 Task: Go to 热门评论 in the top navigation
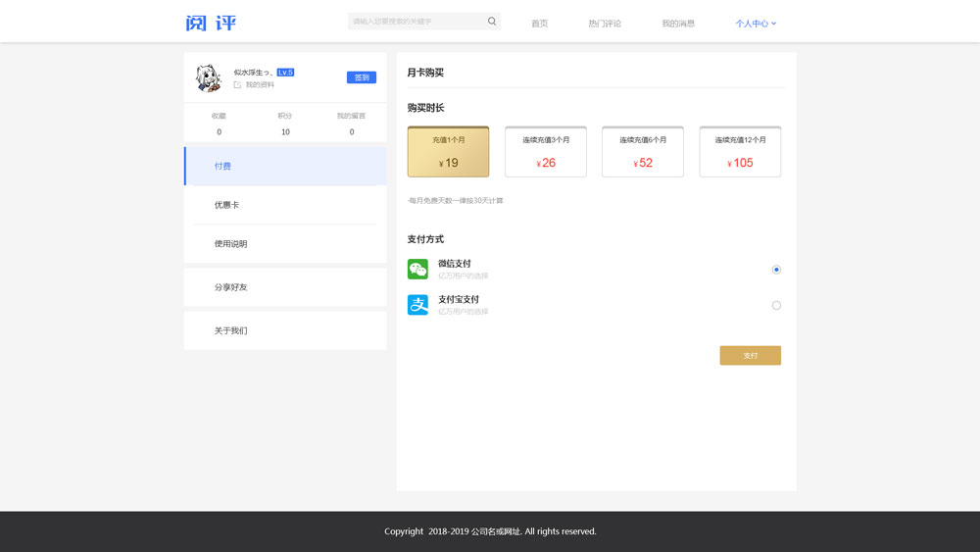(x=605, y=24)
